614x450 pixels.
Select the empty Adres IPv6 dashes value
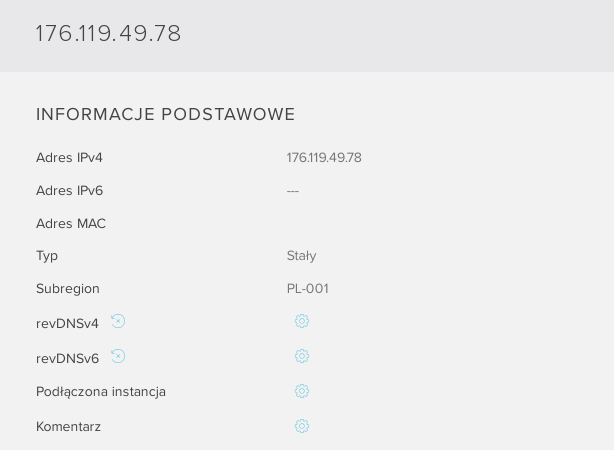[x=293, y=191]
